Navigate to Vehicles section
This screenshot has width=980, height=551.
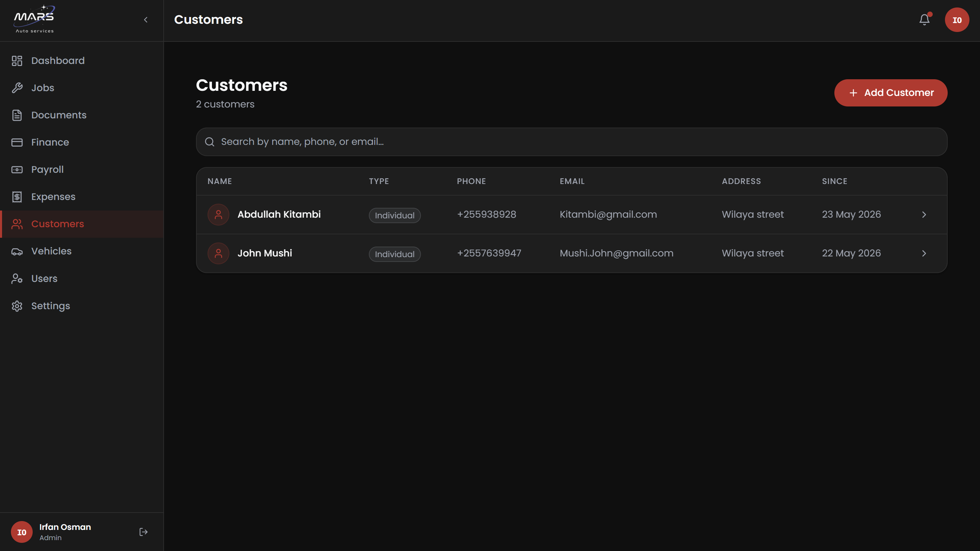[x=82, y=251]
